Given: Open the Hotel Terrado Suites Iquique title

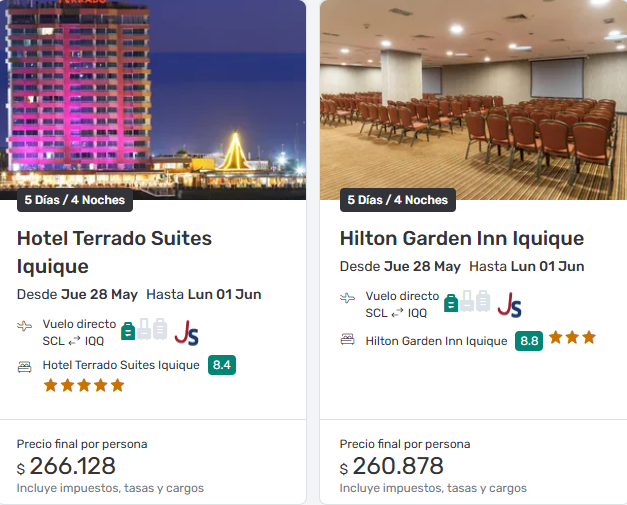Looking at the screenshot, I should [x=114, y=252].
